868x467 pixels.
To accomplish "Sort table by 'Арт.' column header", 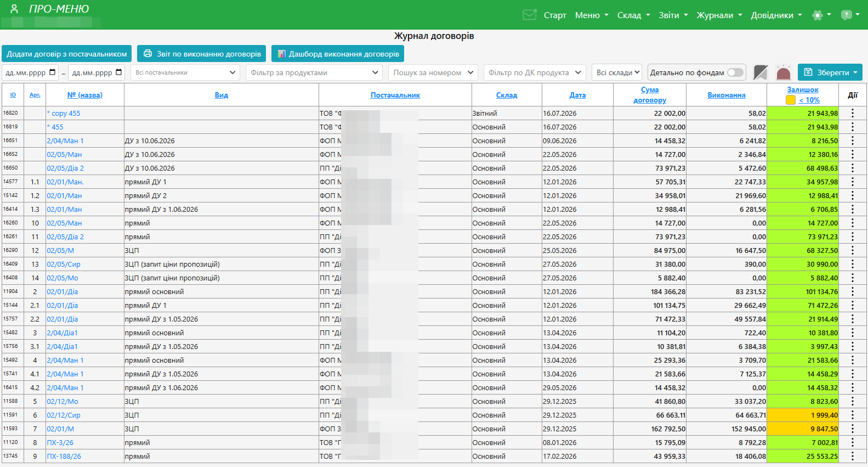I will pos(35,95).
